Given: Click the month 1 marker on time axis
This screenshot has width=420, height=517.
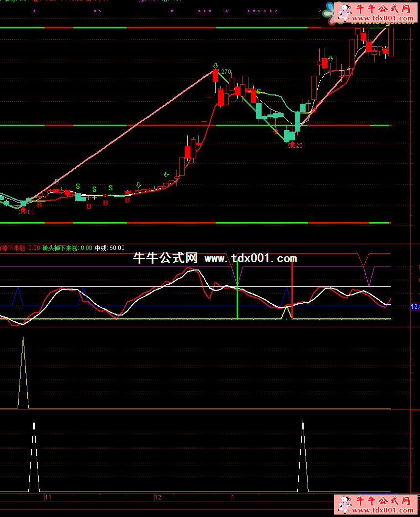Looking at the screenshot, I should (x=233, y=497).
